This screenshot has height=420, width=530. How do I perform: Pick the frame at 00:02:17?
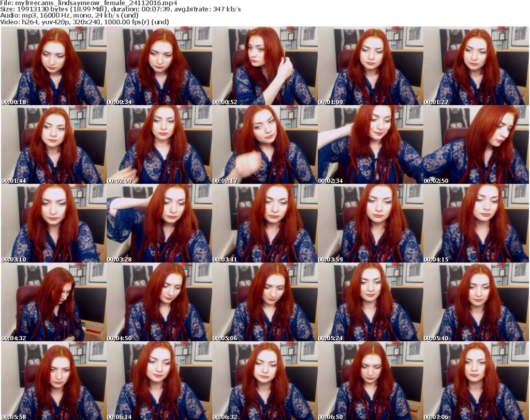(x=264, y=144)
